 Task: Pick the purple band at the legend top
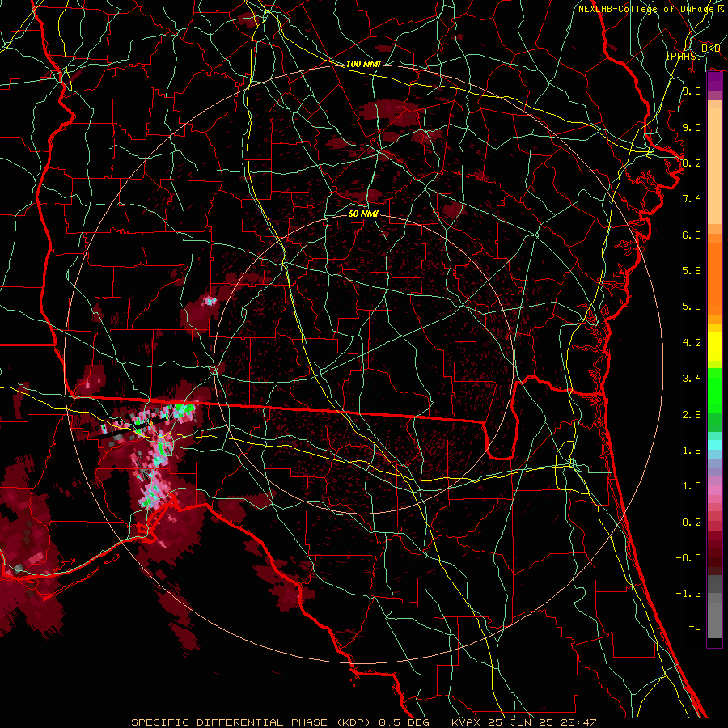(x=714, y=82)
